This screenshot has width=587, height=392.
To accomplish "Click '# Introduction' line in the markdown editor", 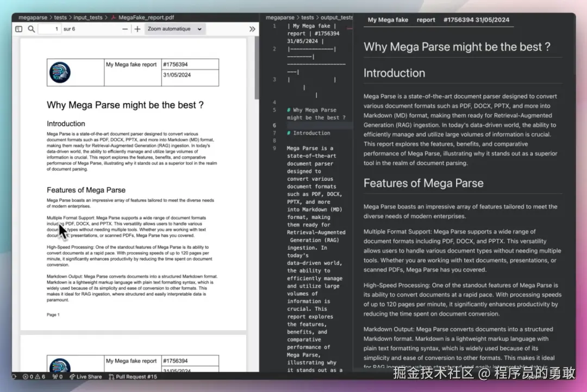I will coord(309,133).
